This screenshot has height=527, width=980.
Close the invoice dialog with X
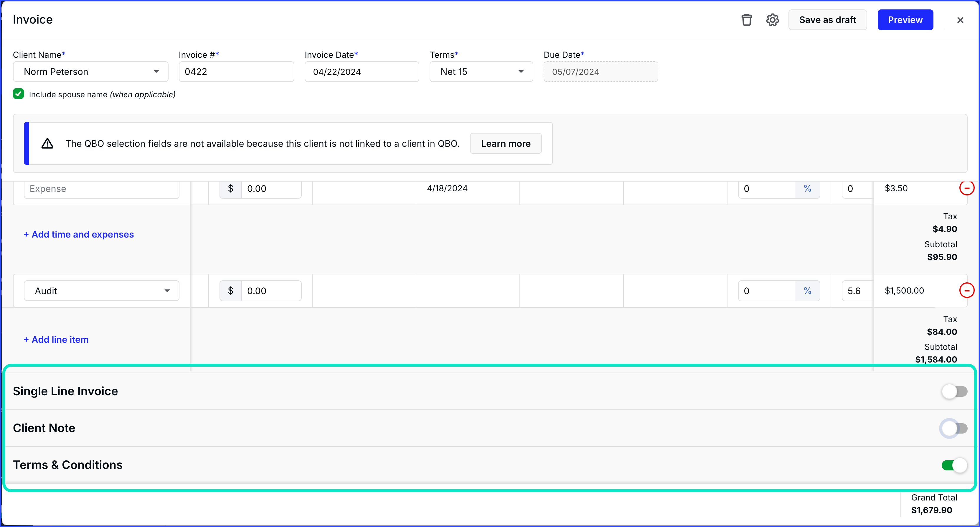tap(960, 20)
